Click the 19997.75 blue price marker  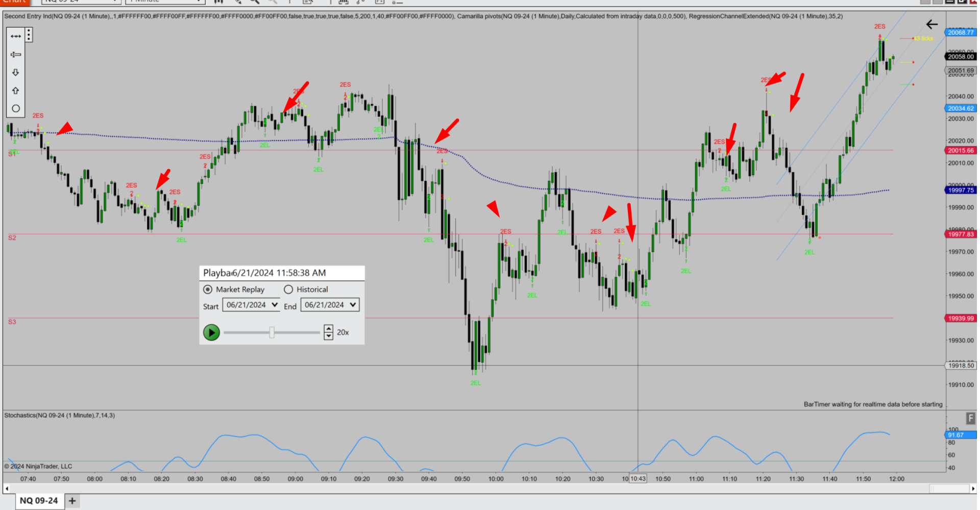[x=961, y=190]
